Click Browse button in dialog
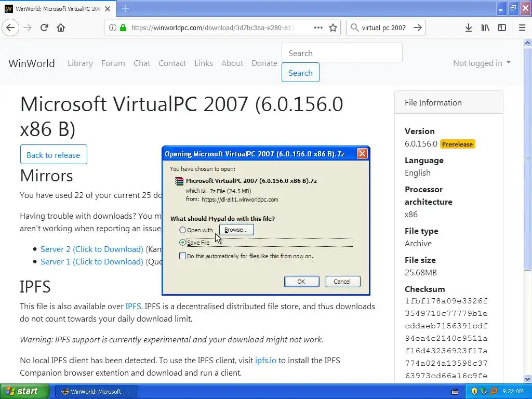Viewport: 532px width, 399px height. (x=236, y=230)
